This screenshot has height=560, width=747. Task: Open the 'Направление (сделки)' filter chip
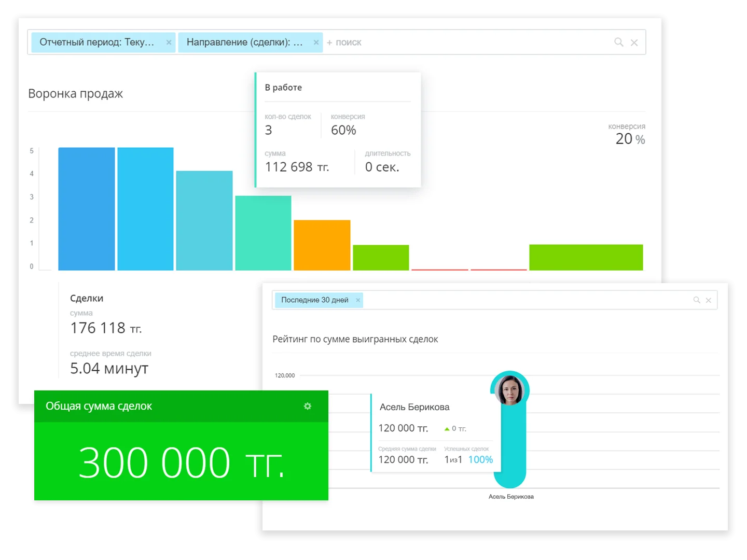[244, 43]
